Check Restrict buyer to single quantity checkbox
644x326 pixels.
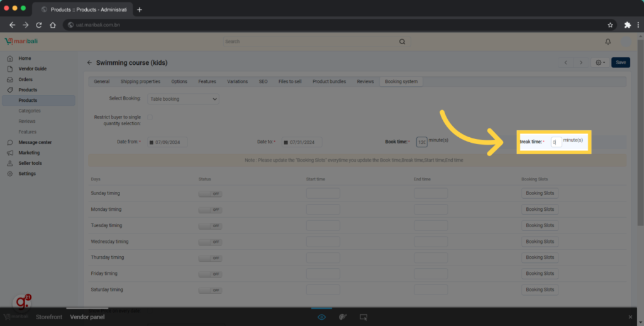click(150, 117)
